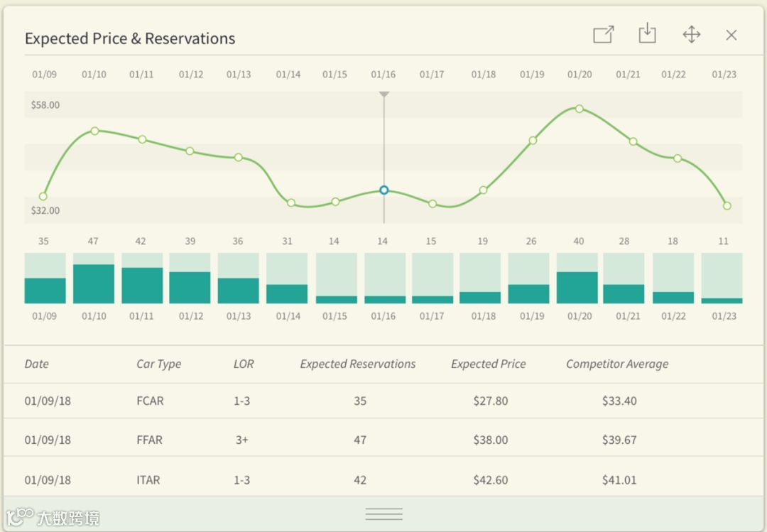Image resolution: width=767 pixels, height=532 pixels.
Task: Click the download icon
Action: click(x=647, y=34)
